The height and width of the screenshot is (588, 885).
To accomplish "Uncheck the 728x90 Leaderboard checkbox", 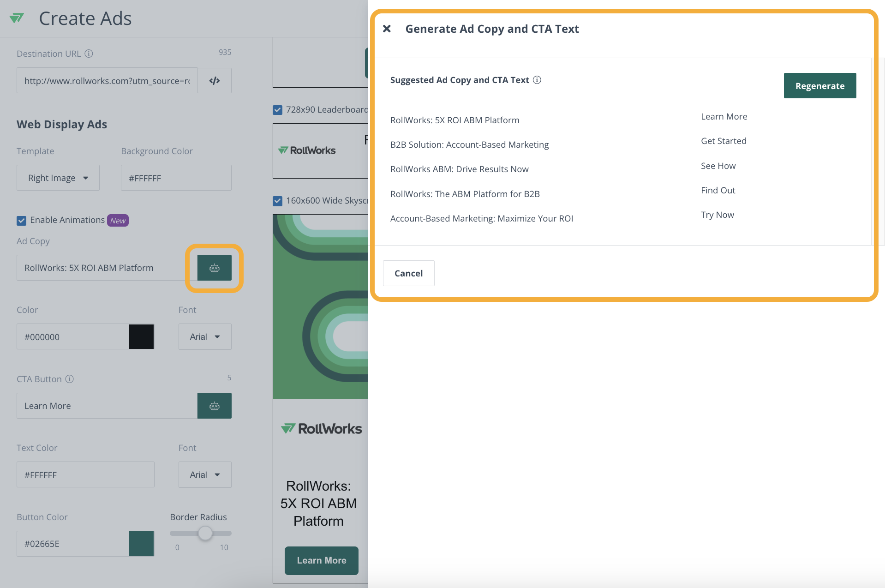I will pos(277,110).
